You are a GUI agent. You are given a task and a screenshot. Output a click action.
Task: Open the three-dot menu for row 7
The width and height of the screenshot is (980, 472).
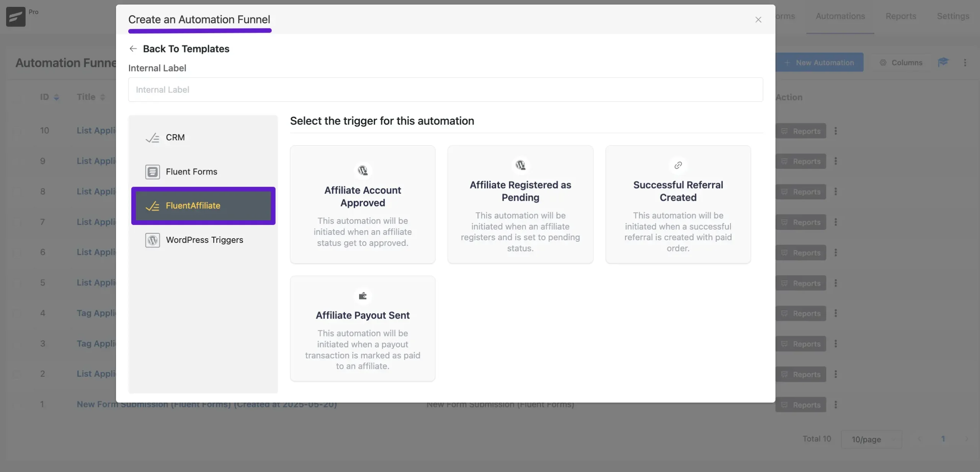point(836,222)
